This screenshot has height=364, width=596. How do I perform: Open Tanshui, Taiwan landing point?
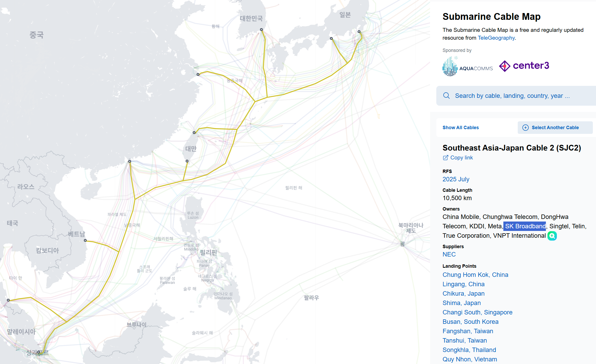pyautogui.click(x=465, y=341)
